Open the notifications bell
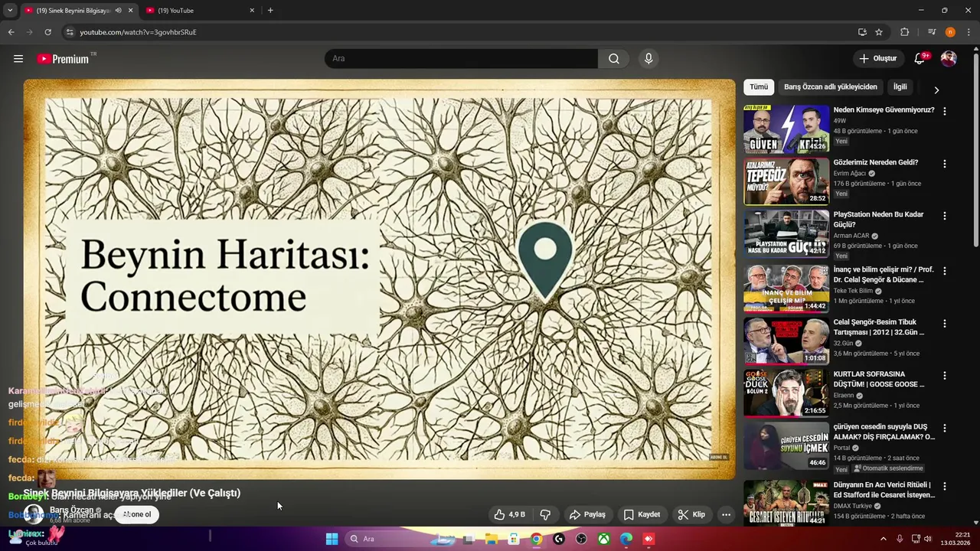This screenshot has width=980, height=551. click(920, 59)
